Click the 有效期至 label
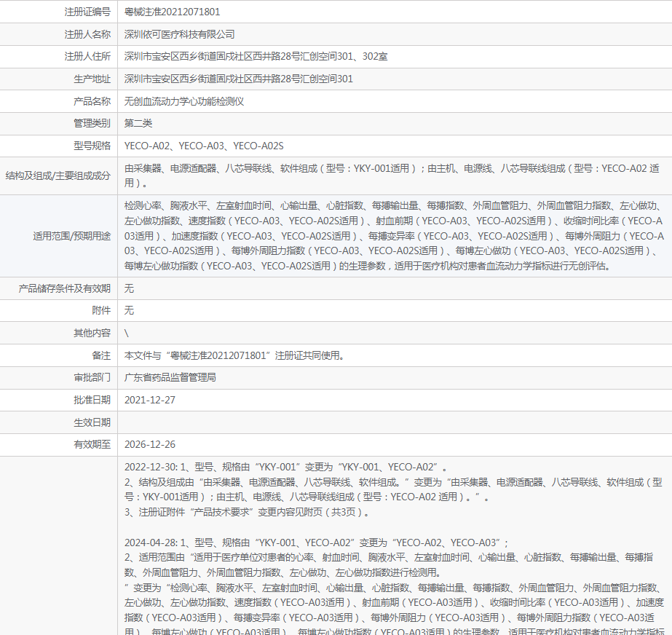Viewport: 672px width, 635px height. coord(92,445)
